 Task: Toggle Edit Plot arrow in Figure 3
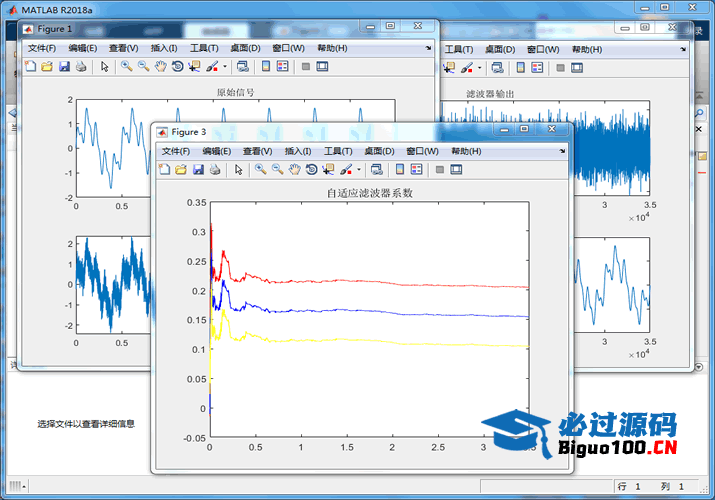239,170
